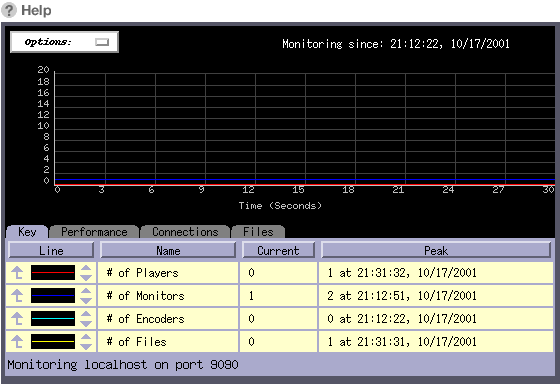Move the Files row up with its up arrow
Viewport: 560px width, 384px height.
click(x=17, y=342)
